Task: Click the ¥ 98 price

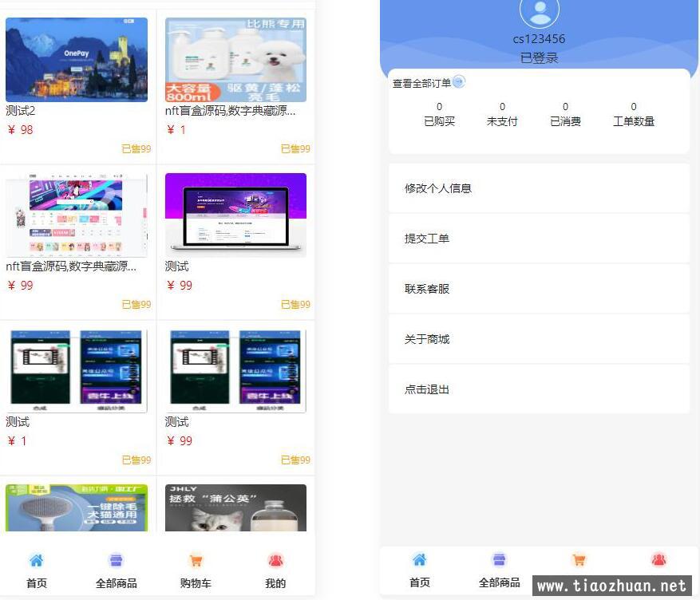Action: point(21,130)
